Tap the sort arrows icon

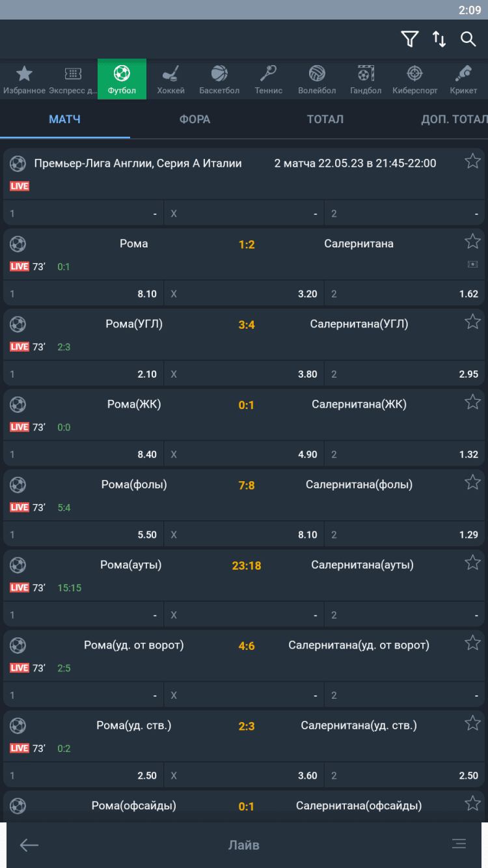pos(439,39)
